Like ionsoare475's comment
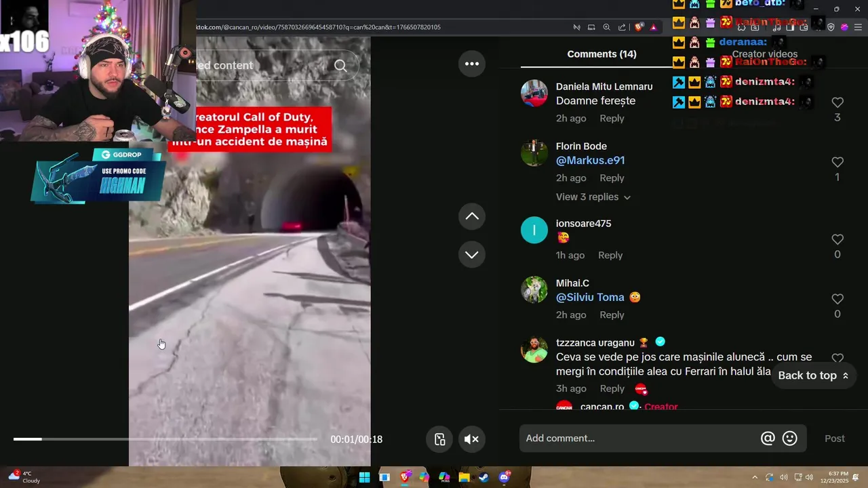 tap(837, 239)
